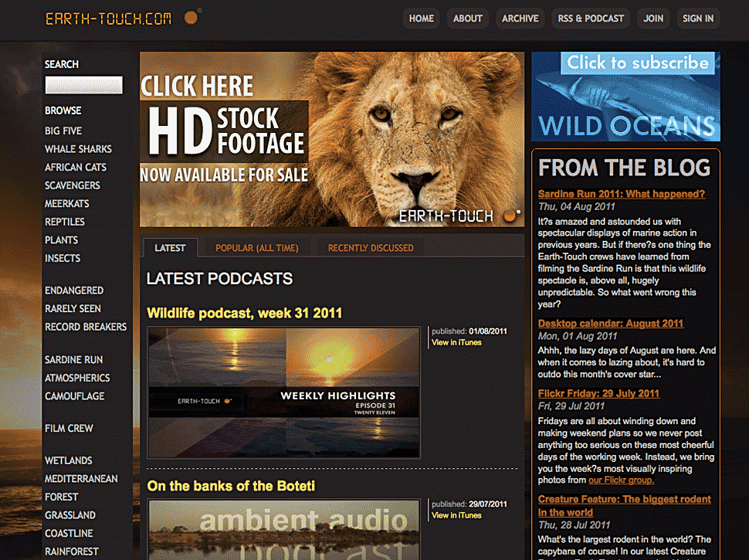This screenshot has width=749, height=560.
Task: View the RECORD BREAKERS category
Action: tap(86, 327)
